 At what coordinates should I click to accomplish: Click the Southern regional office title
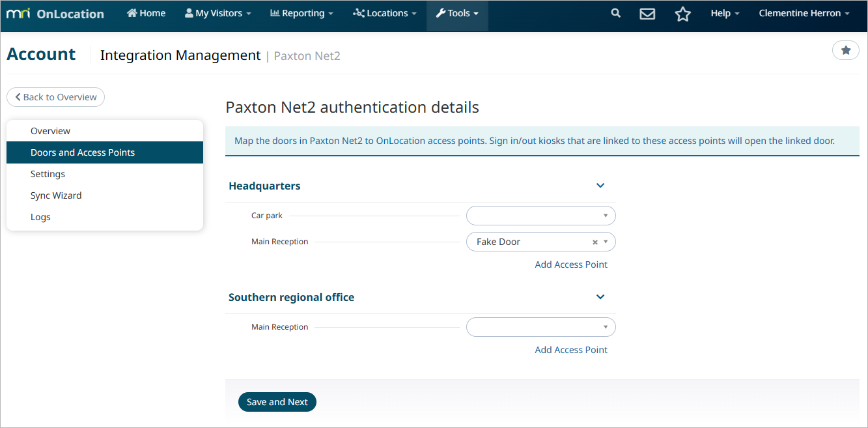tap(292, 297)
